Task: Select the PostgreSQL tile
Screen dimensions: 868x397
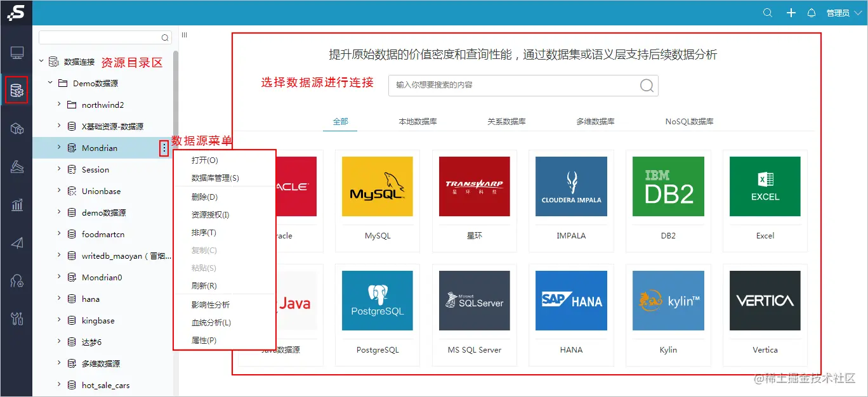Action: tap(378, 315)
